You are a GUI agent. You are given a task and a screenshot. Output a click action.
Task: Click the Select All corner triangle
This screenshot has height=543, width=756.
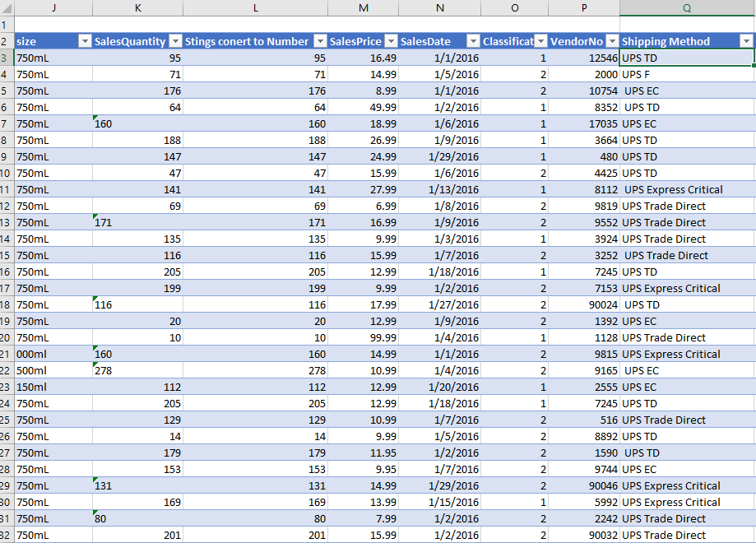(7, 7)
